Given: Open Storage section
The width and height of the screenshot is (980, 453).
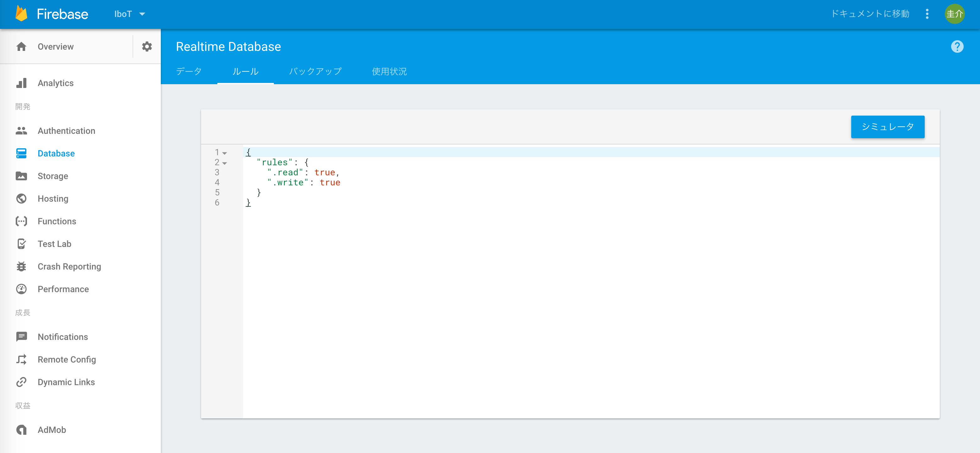Looking at the screenshot, I should pyautogui.click(x=52, y=176).
